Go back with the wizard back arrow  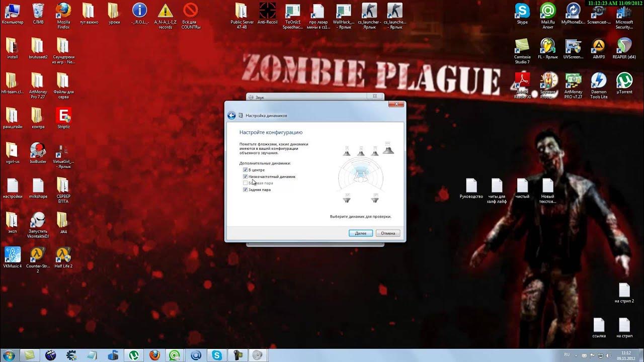pos(231,116)
